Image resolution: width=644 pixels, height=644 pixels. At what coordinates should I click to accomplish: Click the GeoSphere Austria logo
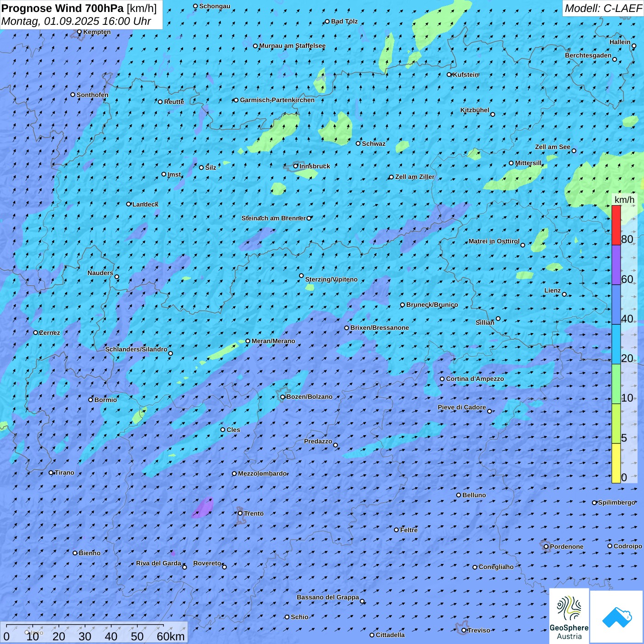click(x=569, y=615)
